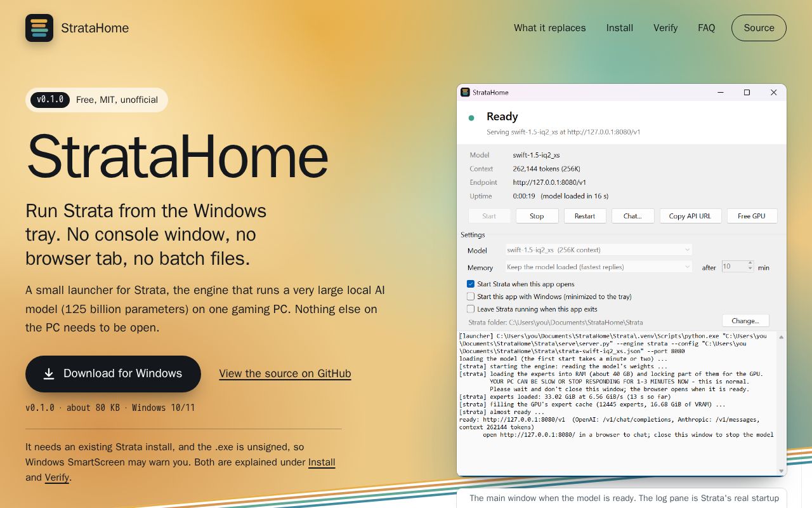
Task: Click the StrataHome logo icon in header
Action: point(39,28)
